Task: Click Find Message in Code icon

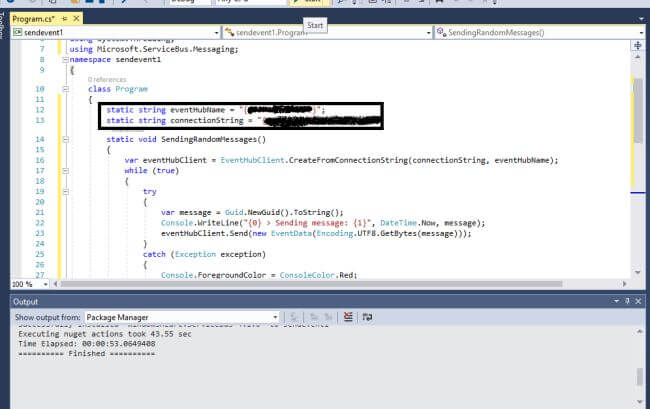Action: (x=293, y=317)
